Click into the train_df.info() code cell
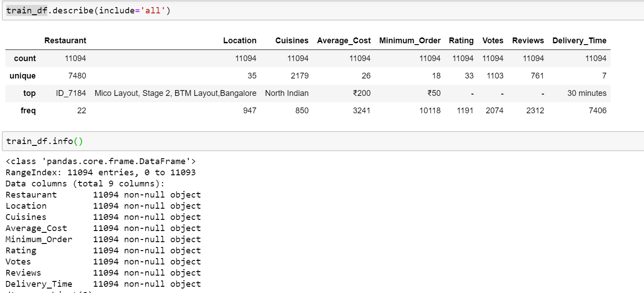The width and height of the screenshot is (644, 293). point(45,141)
